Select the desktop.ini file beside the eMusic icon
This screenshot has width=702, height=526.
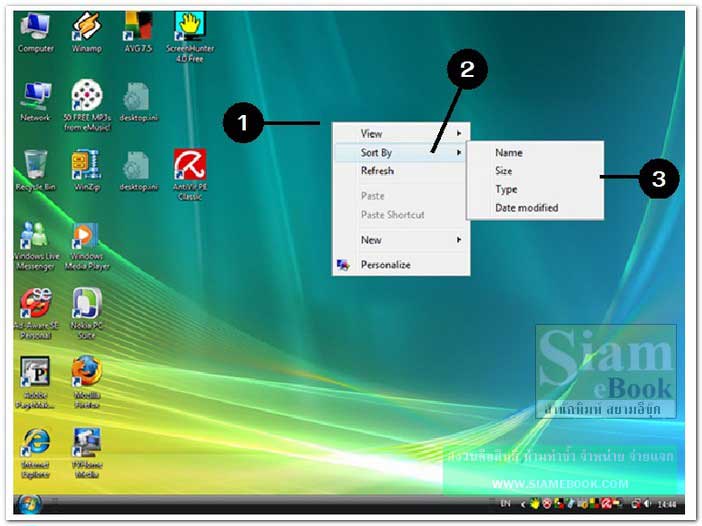click(x=139, y=102)
